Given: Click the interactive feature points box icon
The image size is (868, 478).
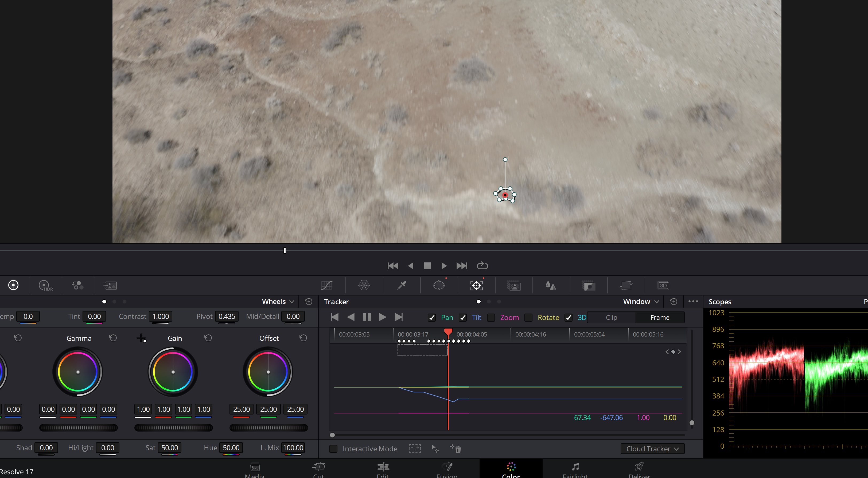Looking at the screenshot, I should [x=415, y=449].
